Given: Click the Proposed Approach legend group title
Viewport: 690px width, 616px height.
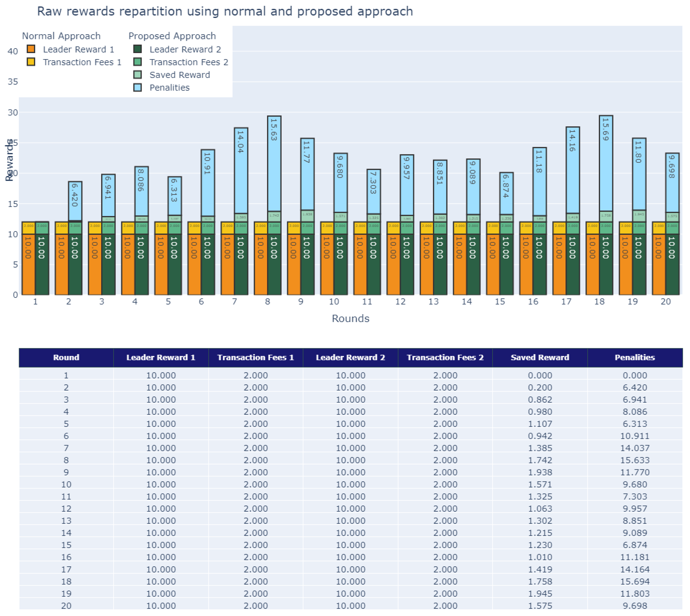Looking at the screenshot, I should (172, 36).
